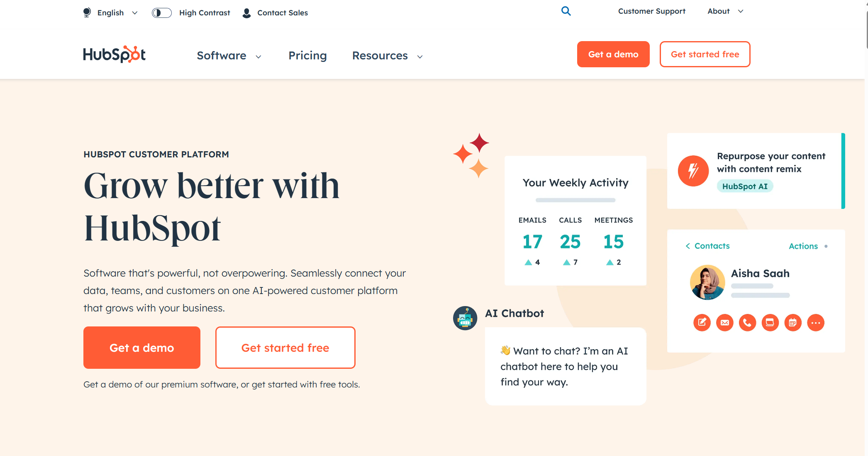868x456 pixels.
Task: Click the email envelope icon on contact card
Action: point(724,323)
